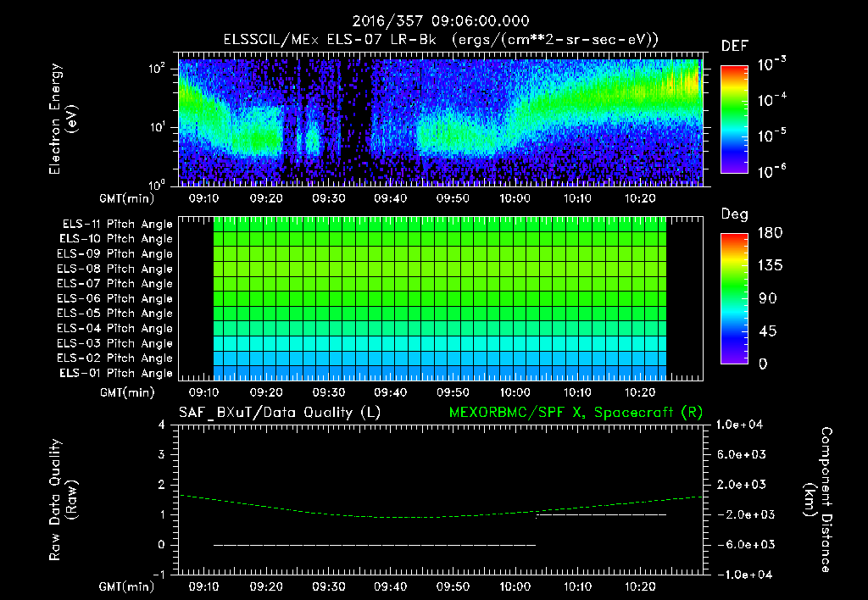The height and width of the screenshot is (600, 868).
Task: Click the ELS-05 Pitch Angle row label
Action: (115, 314)
